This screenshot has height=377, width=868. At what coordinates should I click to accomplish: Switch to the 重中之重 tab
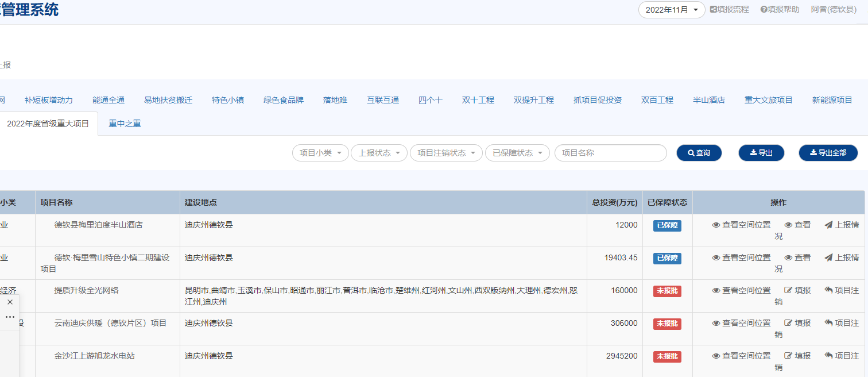125,124
